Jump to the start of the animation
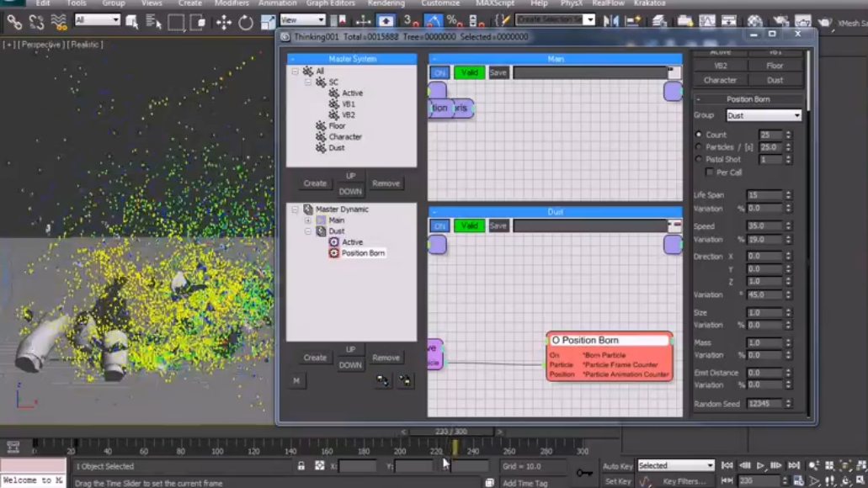Viewport: 868px width, 488px height. (x=727, y=466)
